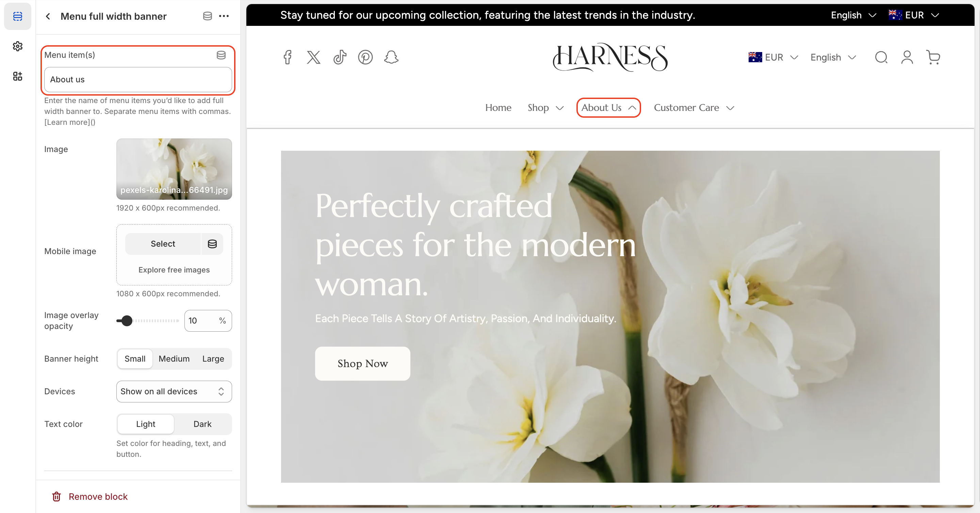
Task: Set banner height to Large
Action: pyautogui.click(x=213, y=359)
